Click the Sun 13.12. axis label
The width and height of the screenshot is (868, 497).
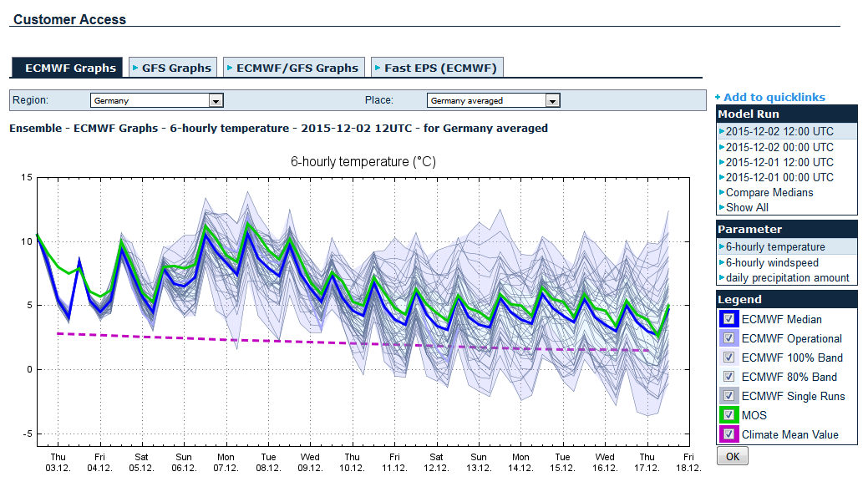[x=479, y=462]
